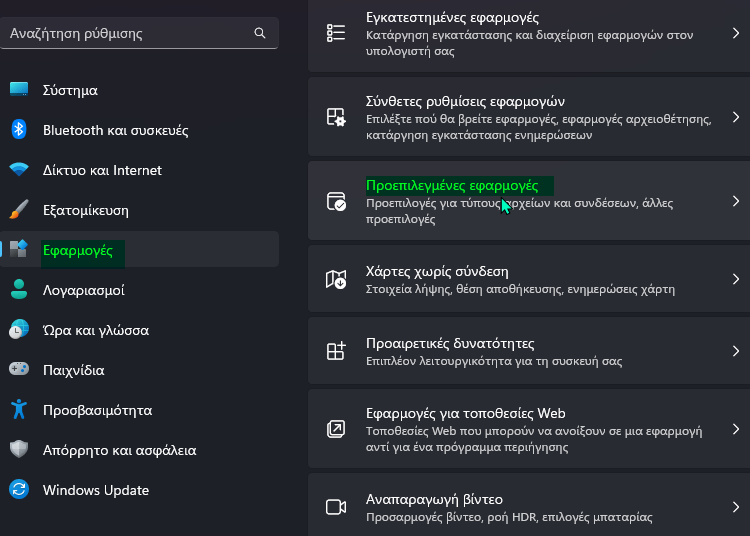This screenshot has height=536, width=750.
Task: Click the Σύστημα monitor icon
Action: (19, 89)
